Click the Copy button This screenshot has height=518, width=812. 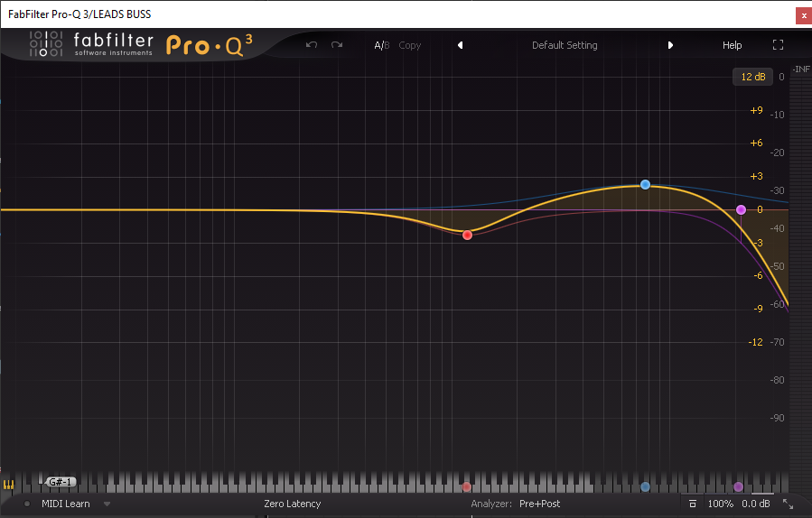click(410, 45)
